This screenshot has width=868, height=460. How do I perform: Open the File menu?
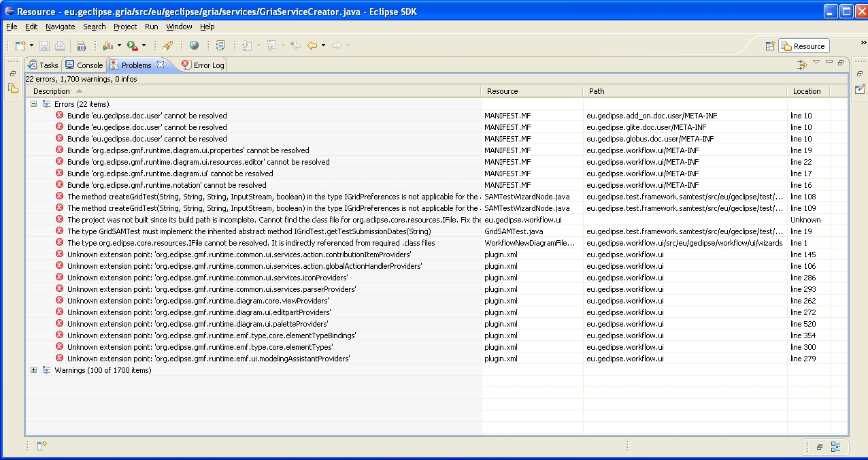pyautogui.click(x=12, y=27)
